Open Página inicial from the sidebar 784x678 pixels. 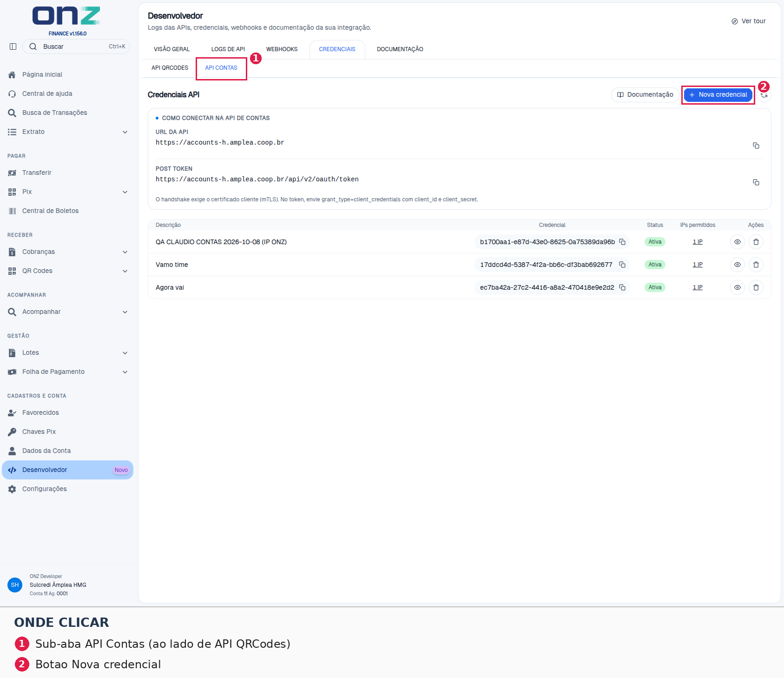pyautogui.click(x=67, y=74)
